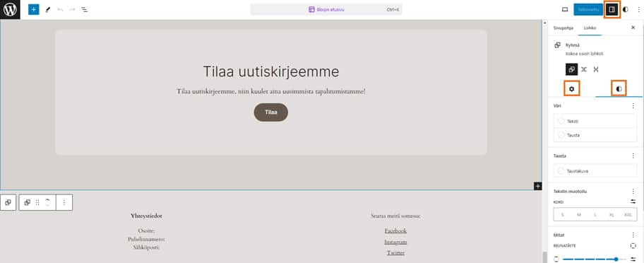Click the padding slider track

tap(595, 259)
